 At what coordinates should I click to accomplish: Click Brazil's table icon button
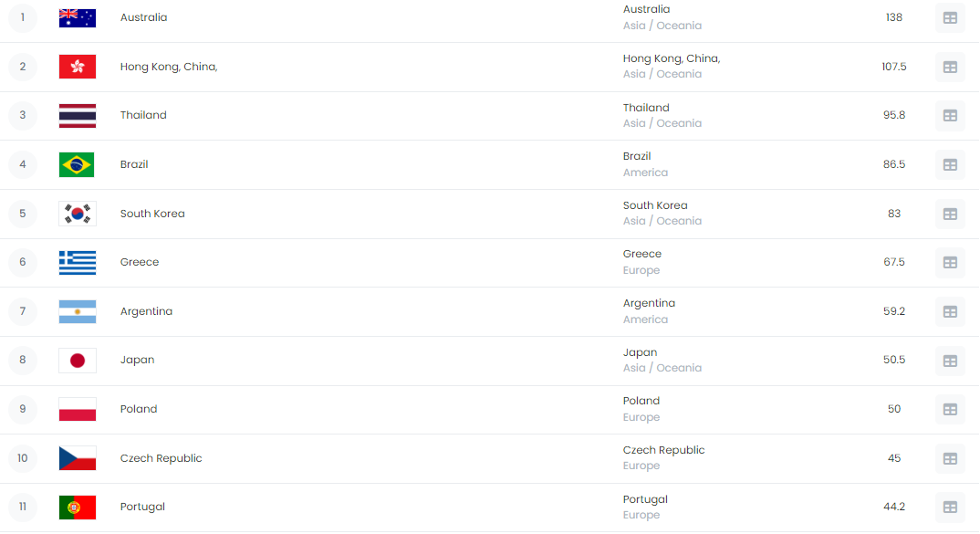click(950, 164)
